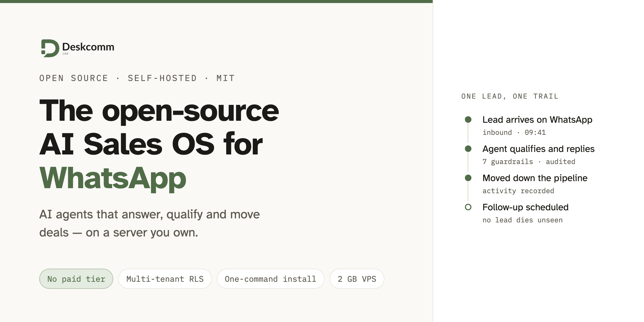644x322 pixels.
Task: Click the "inbound · 09:41" caption
Action: pos(514,132)
